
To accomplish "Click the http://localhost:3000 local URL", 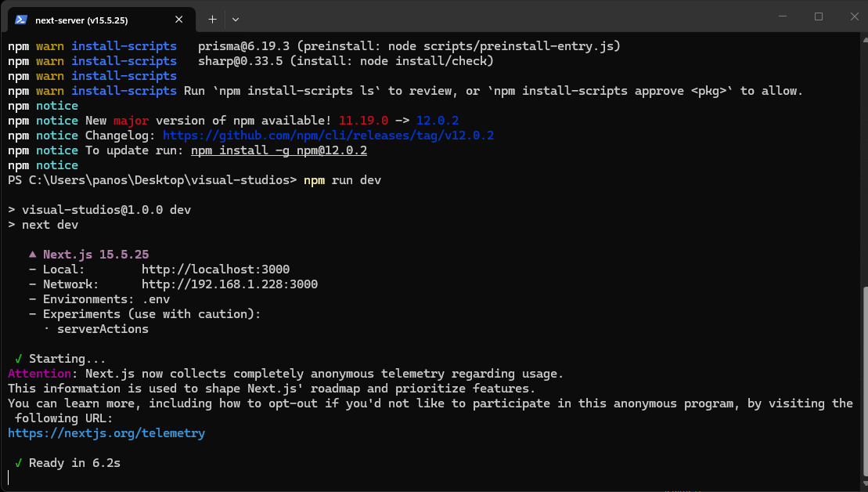I will 215,270.
